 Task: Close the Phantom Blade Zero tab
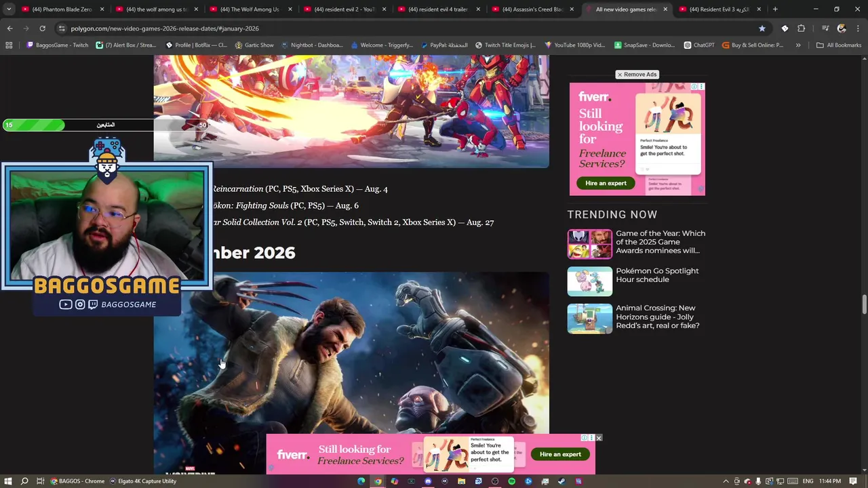point(102,9)
